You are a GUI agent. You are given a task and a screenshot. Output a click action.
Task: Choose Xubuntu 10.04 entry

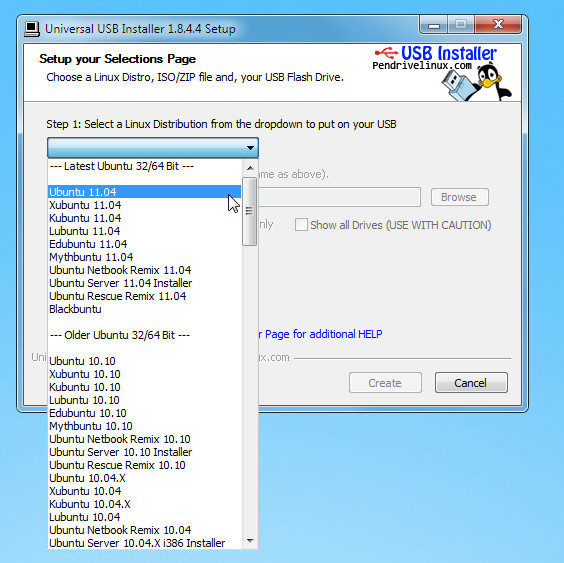(144, 491)
